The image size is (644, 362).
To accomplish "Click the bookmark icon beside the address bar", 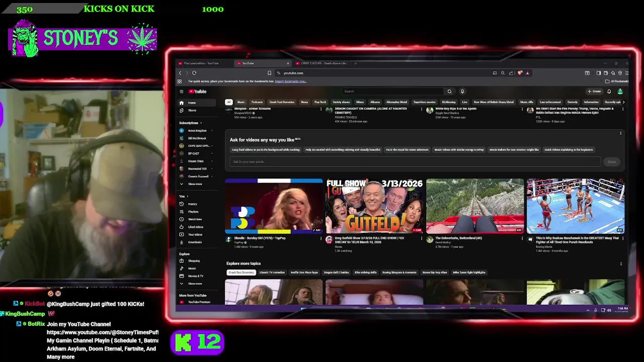I will (269, 73).
